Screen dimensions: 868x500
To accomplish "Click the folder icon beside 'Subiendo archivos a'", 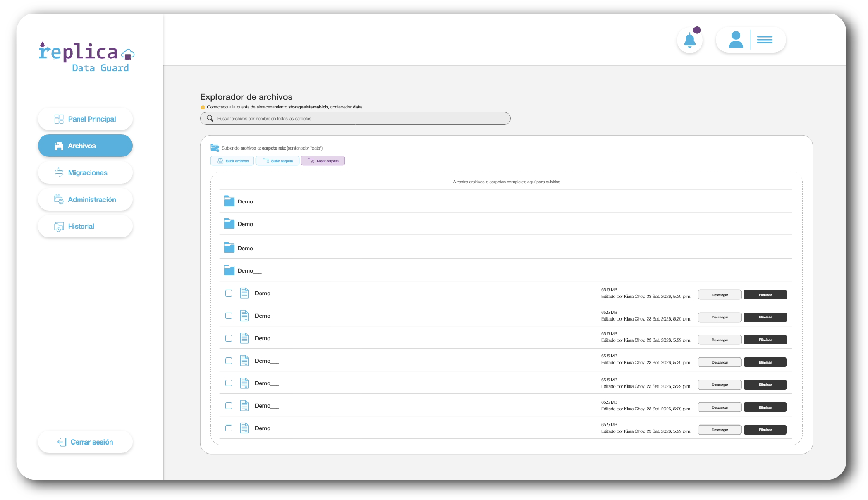I will [215, 148].
